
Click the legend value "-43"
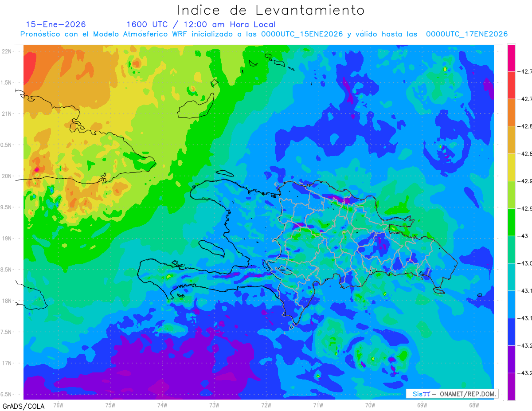click(523, 236)
